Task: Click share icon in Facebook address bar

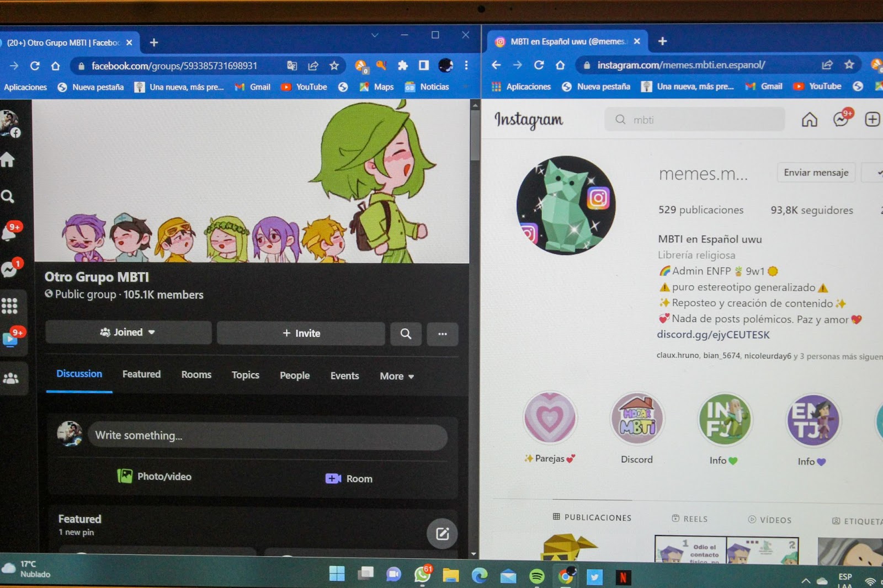Action: (x=313, y=66)
